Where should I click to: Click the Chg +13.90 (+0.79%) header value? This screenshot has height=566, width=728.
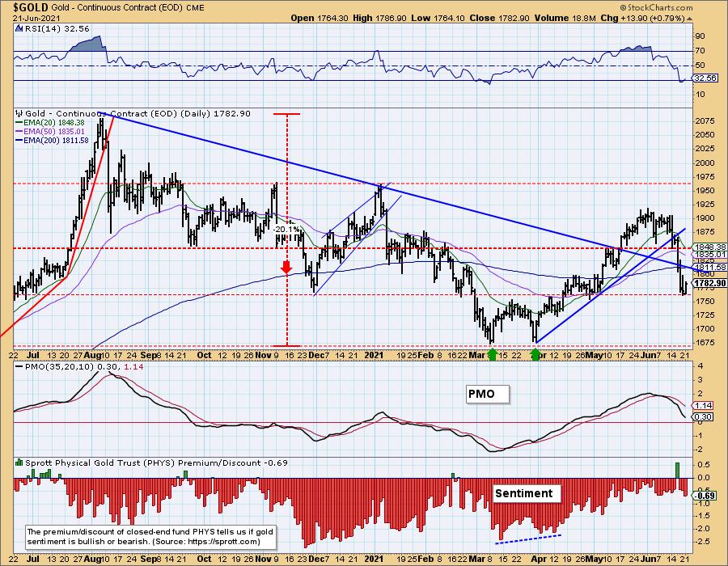642,18
